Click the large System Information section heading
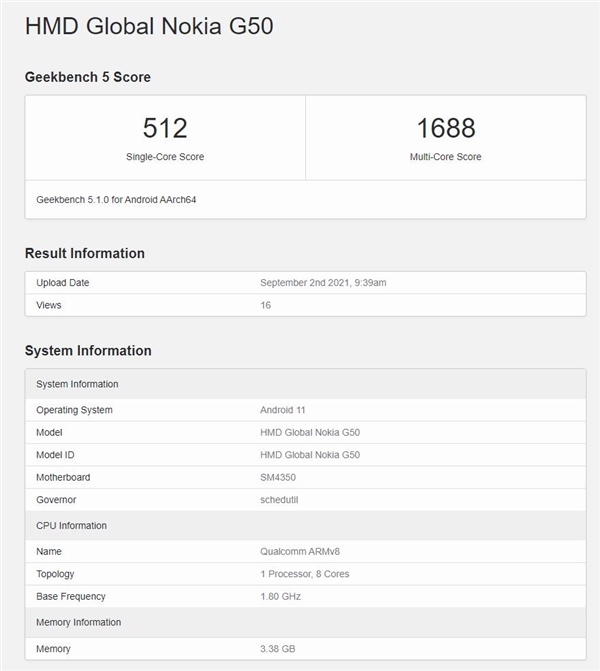600x671 pixels. 88,351
